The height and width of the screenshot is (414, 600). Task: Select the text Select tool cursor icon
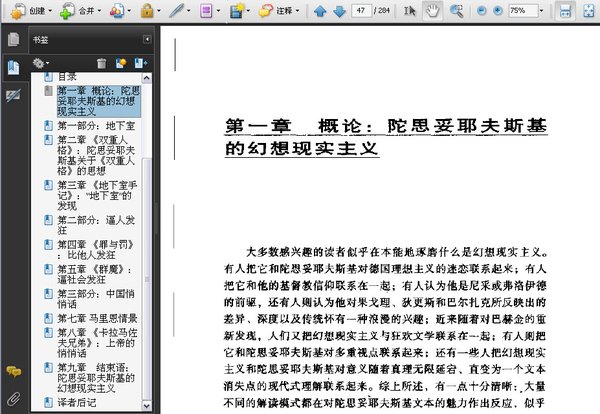(x=409, y=11)
